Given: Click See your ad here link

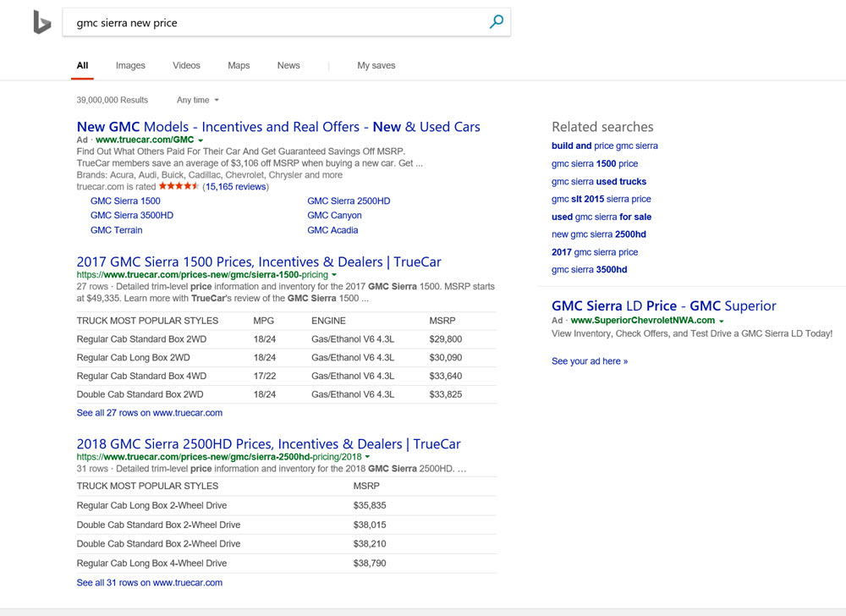Looking at the screenshot, I should coord(589,360).
